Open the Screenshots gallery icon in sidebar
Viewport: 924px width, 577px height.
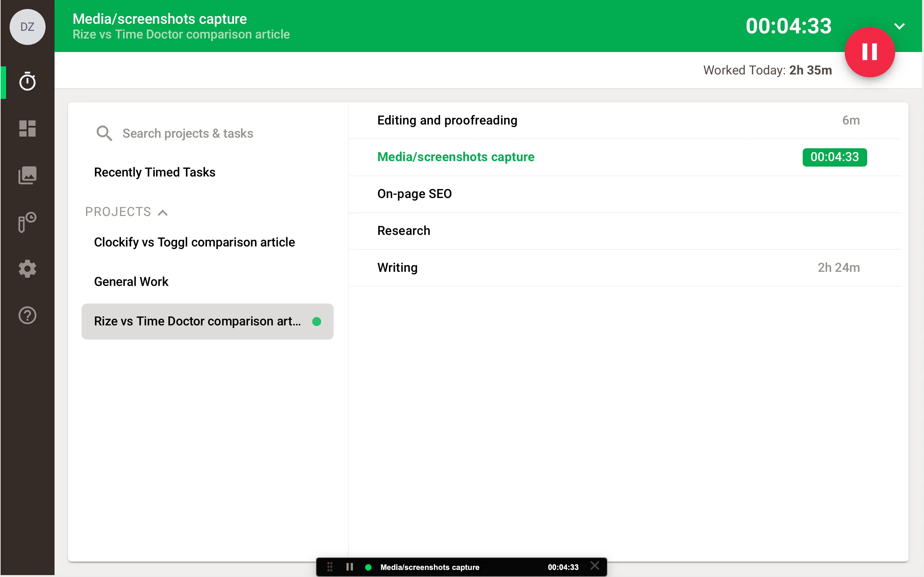click(27, 175)
